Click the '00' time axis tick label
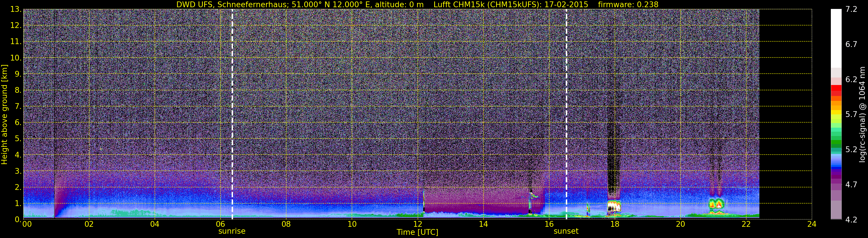Viewport: 868px width, 238px height. pos(27,224)
